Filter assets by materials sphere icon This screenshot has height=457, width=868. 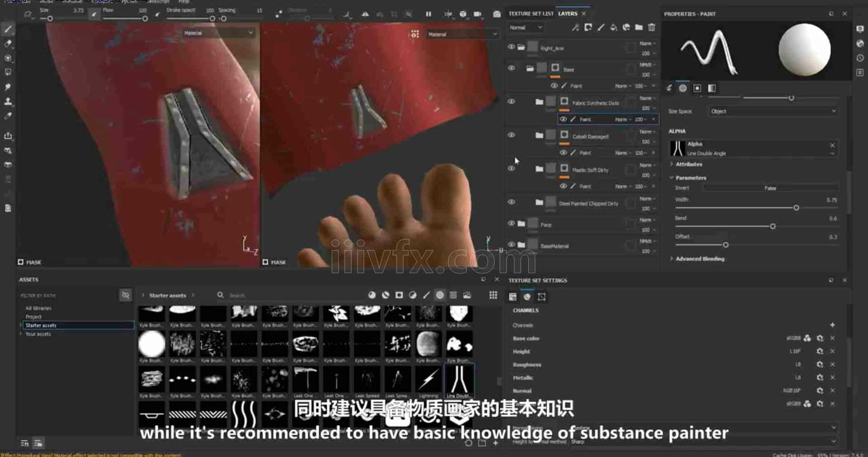click(x=372, y=295)
